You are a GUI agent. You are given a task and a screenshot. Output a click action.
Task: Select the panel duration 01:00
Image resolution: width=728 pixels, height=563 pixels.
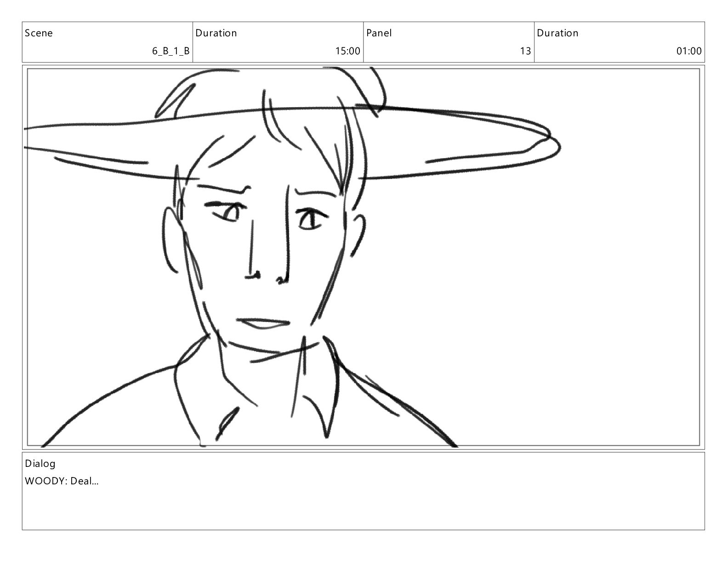pyautogui.click(x=689, y=51)
